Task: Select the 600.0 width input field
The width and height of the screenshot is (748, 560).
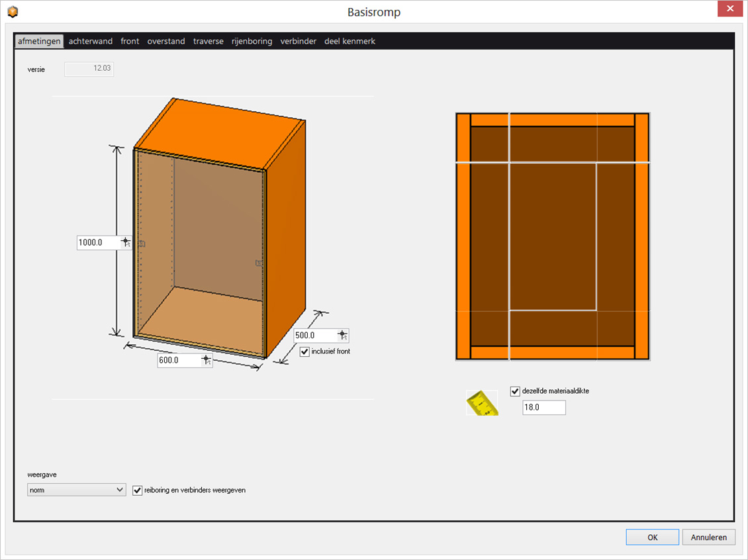Action: [x=180, y=360]
